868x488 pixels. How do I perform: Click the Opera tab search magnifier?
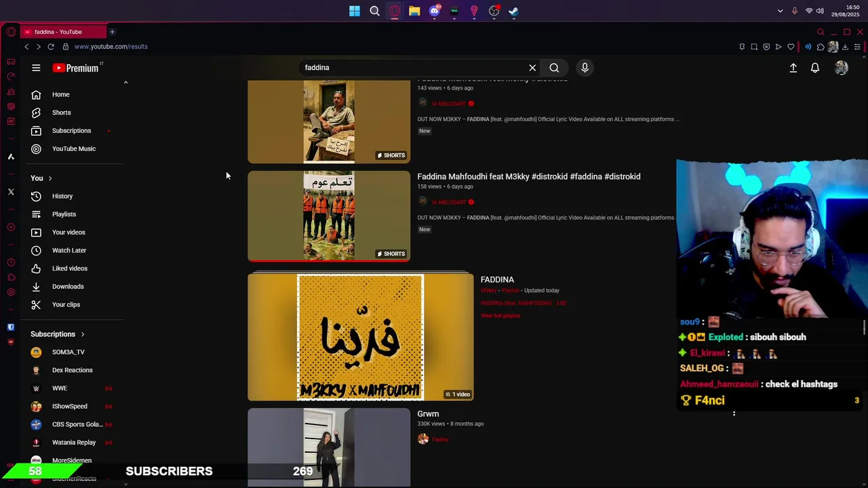click(821, 32)
